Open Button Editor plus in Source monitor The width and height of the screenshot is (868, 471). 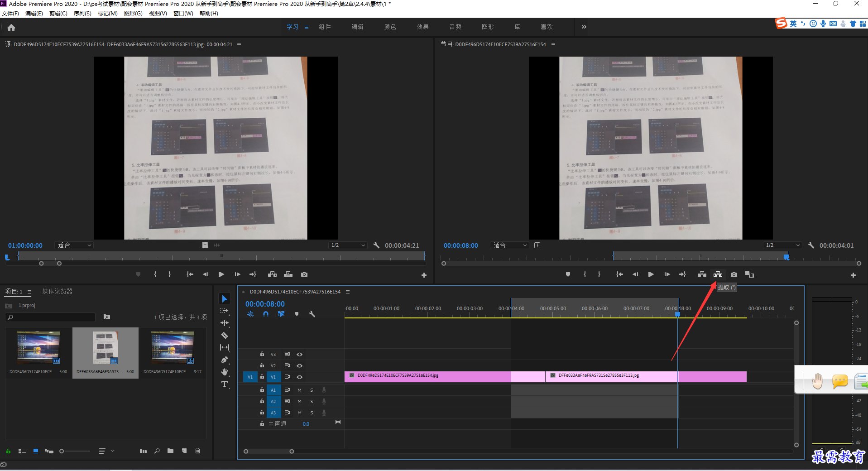click(424, 275)
